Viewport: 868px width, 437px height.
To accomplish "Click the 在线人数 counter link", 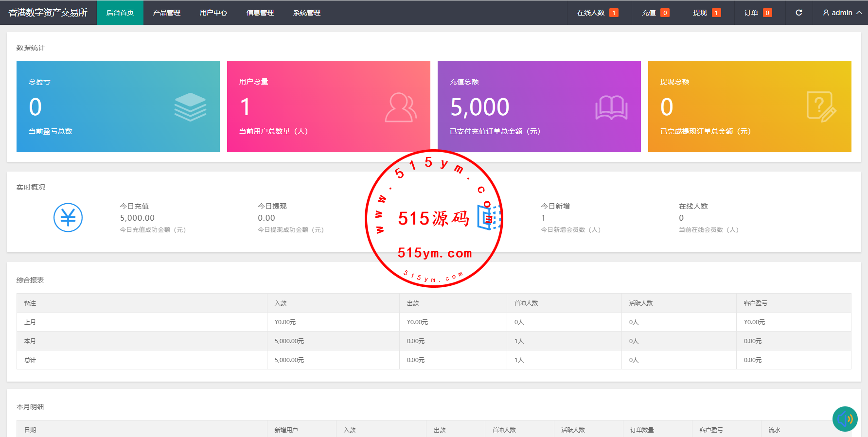I will click(x=597, y=13).
